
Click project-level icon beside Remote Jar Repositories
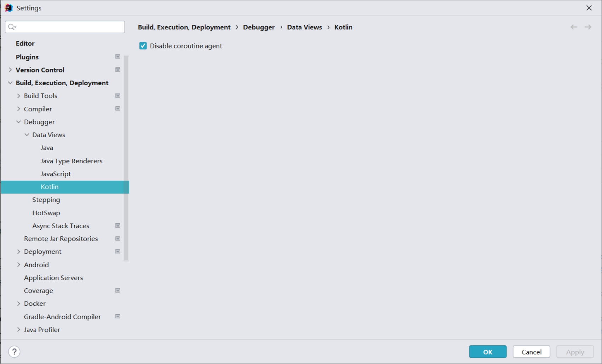118,239
